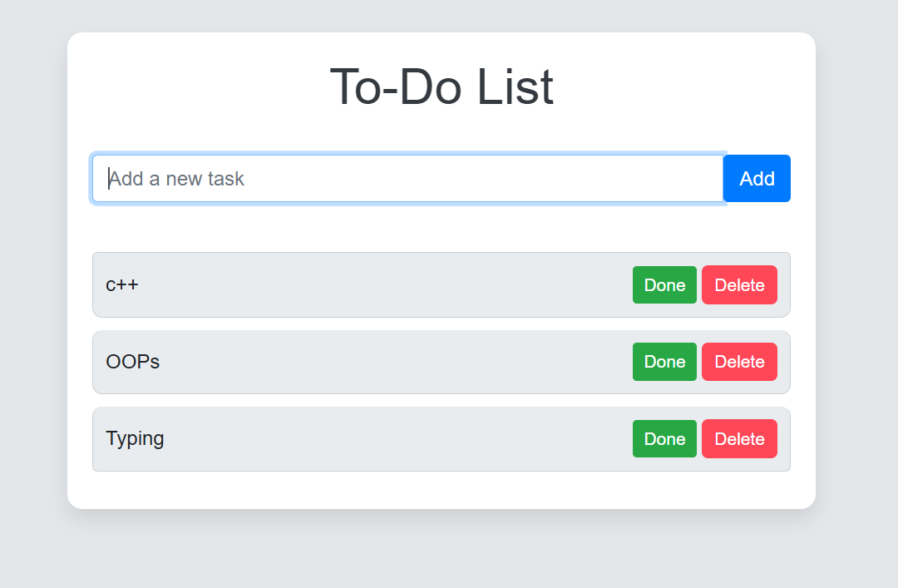Delete the c++ task

739,285
